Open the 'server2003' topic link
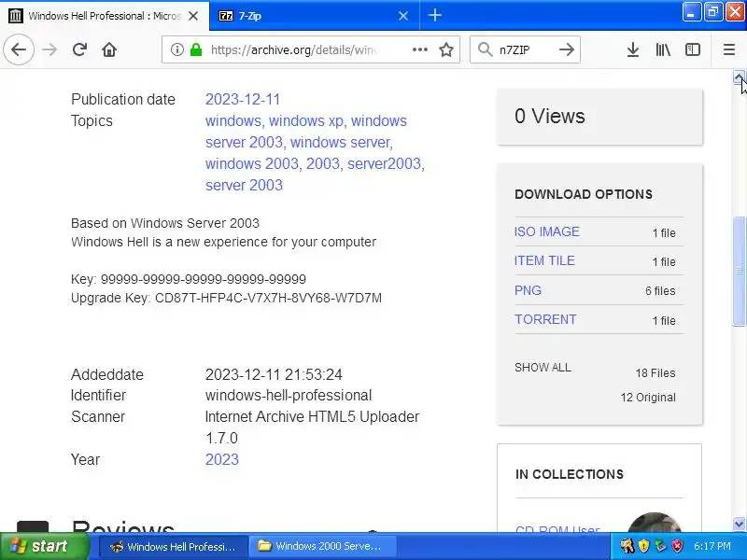 384,164
